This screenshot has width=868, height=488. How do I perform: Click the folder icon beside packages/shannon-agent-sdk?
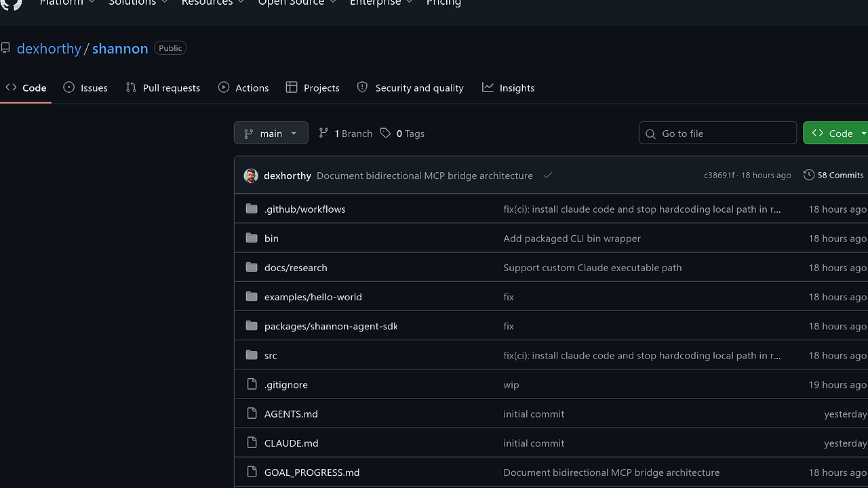coord(252,326)
